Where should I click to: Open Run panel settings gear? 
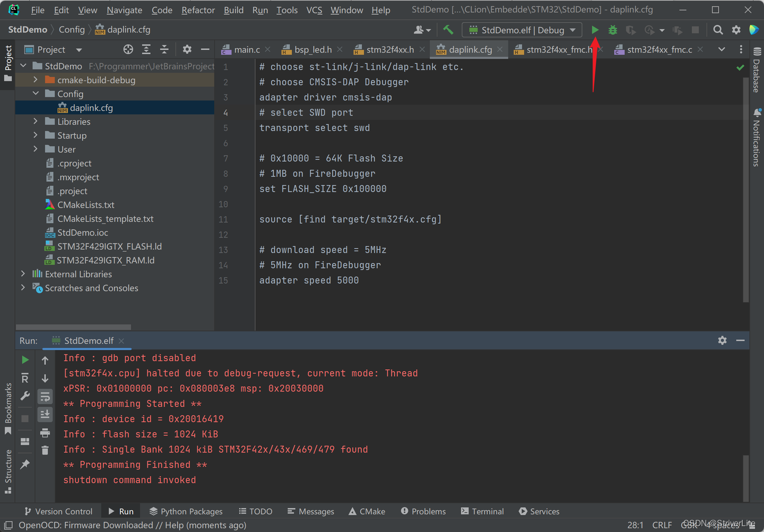(722, 341)
